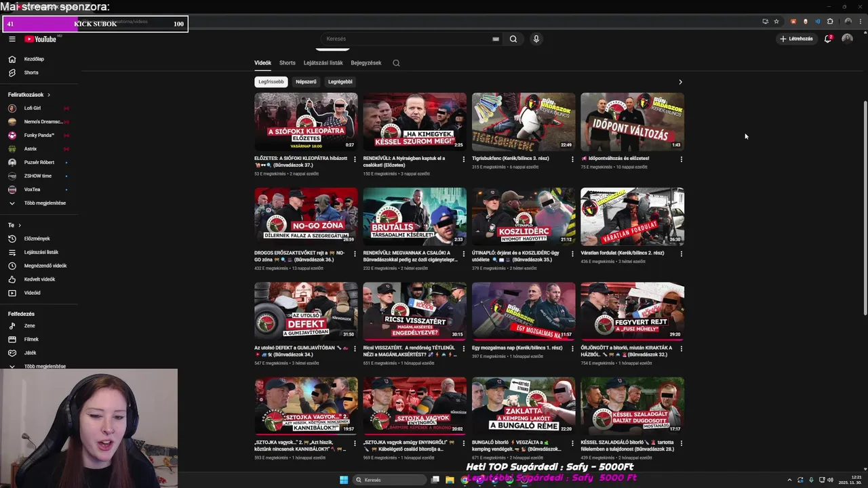Bookmark the page with the star icon
Viewport: 868px width, 488px height.
tap(776, 21)
